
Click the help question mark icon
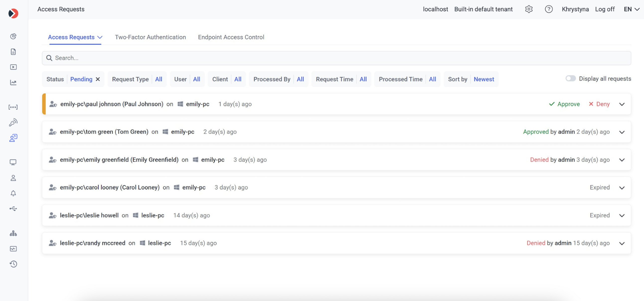coord(549,9)
